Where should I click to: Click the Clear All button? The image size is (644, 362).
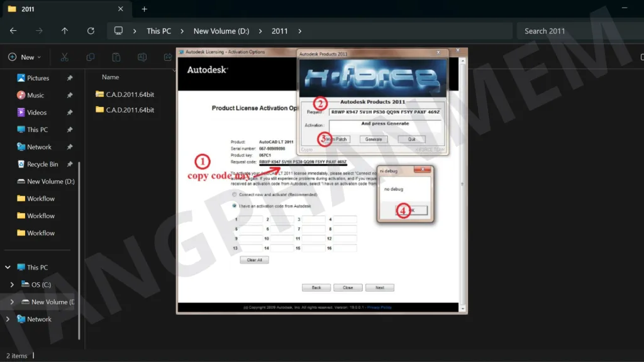[254, 260]
